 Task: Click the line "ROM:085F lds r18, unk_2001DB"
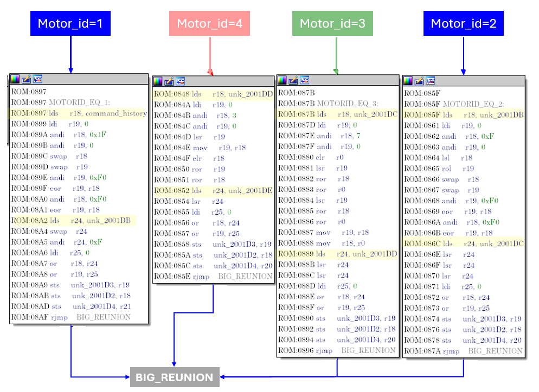click(464, 115)
